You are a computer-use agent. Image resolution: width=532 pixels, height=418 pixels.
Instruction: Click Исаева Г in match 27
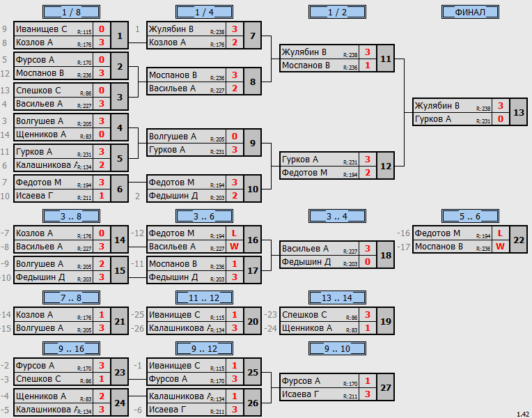tap(301, 394)
